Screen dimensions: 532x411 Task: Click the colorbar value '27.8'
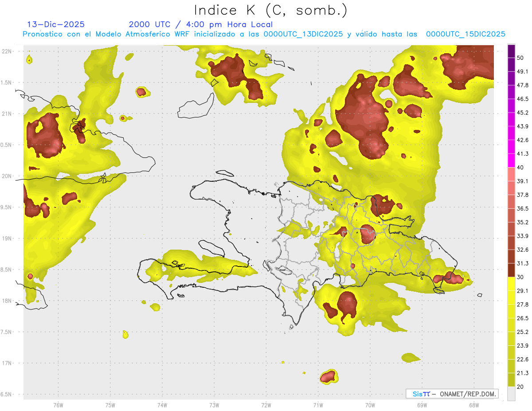coord(523,304)
